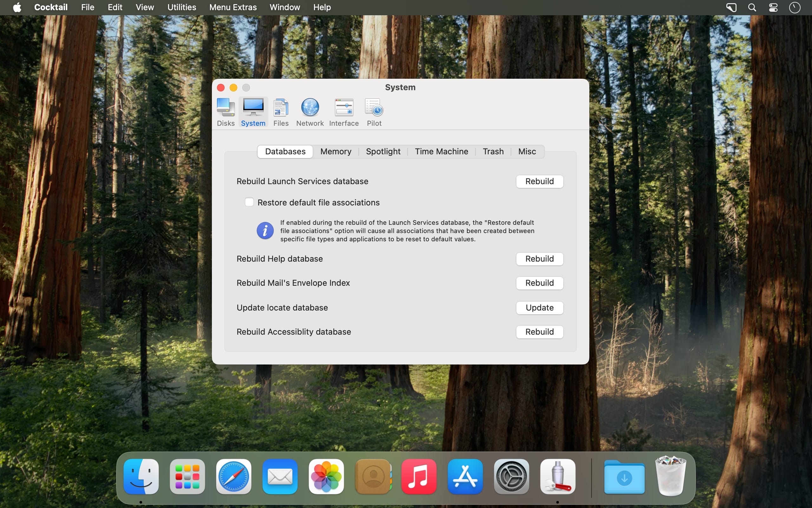Switch to the Spotlight tab
The height and width of the screenshot is (508, 812).
tap(383, 151)
